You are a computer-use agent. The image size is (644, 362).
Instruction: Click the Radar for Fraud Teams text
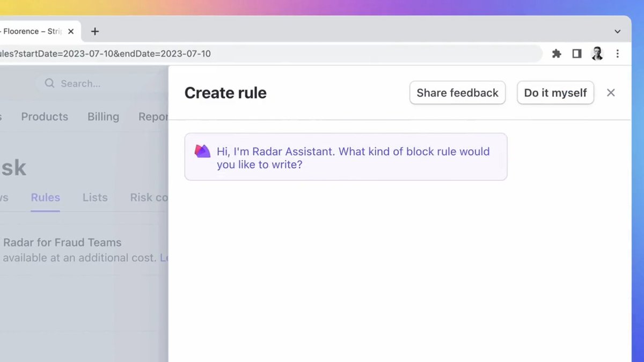pyautogui.click(x=62, y=242)
